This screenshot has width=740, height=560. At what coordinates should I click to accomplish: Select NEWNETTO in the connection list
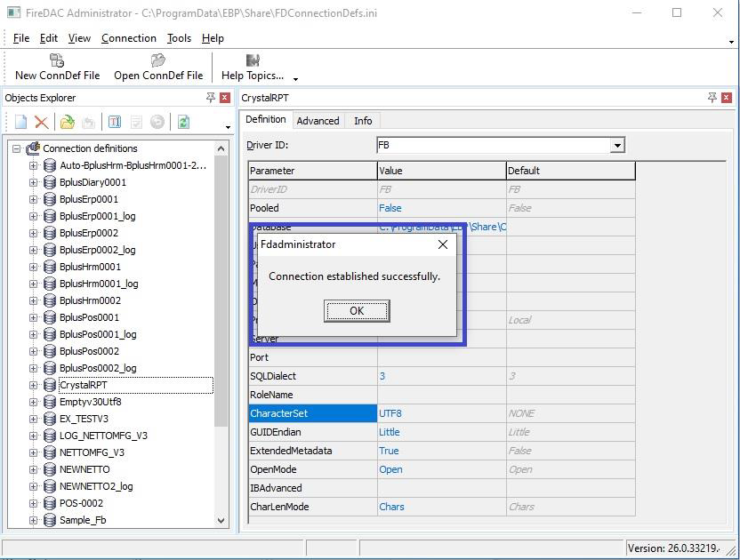pyautogui.click(x=84, y=469)
